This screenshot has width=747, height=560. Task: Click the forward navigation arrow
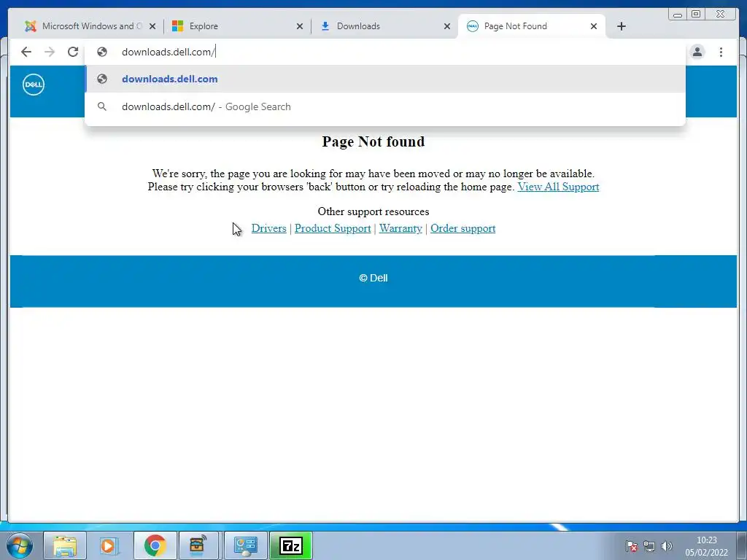[50, 52]
